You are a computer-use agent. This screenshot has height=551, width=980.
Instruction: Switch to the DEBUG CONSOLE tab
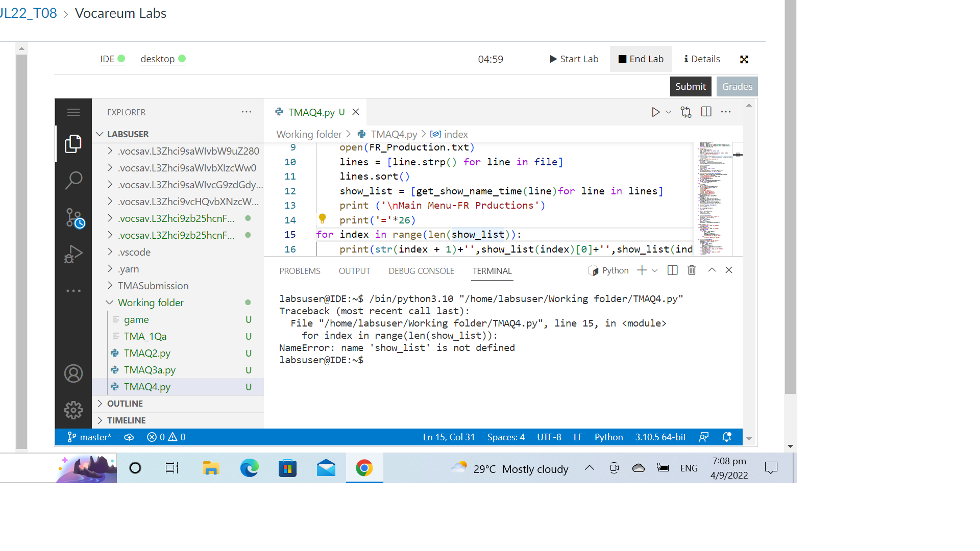(421, 271)
